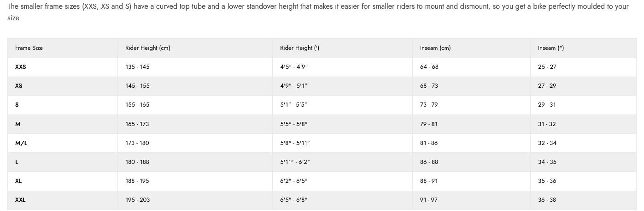Click the Rider Height (') column header
Viewport: 644px width, 211px height.
coord(299,48)
